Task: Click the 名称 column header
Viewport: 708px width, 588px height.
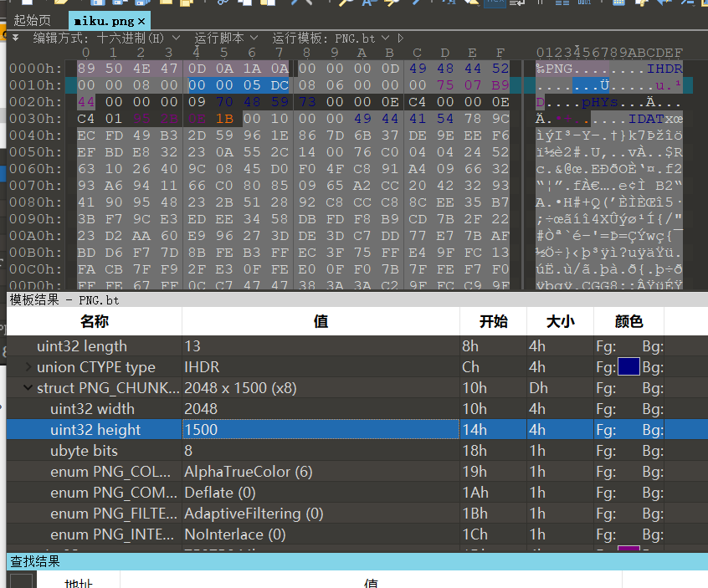Action: click(94, 321)
